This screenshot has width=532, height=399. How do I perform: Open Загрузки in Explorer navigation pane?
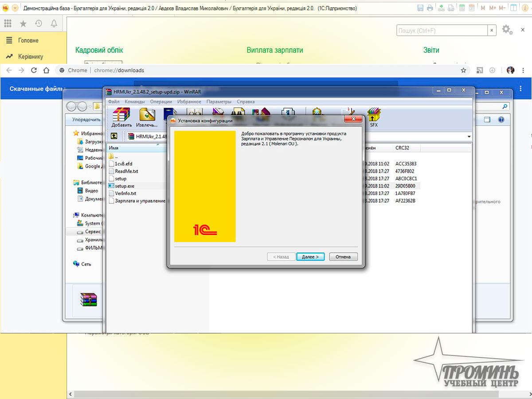coord(90,141)
